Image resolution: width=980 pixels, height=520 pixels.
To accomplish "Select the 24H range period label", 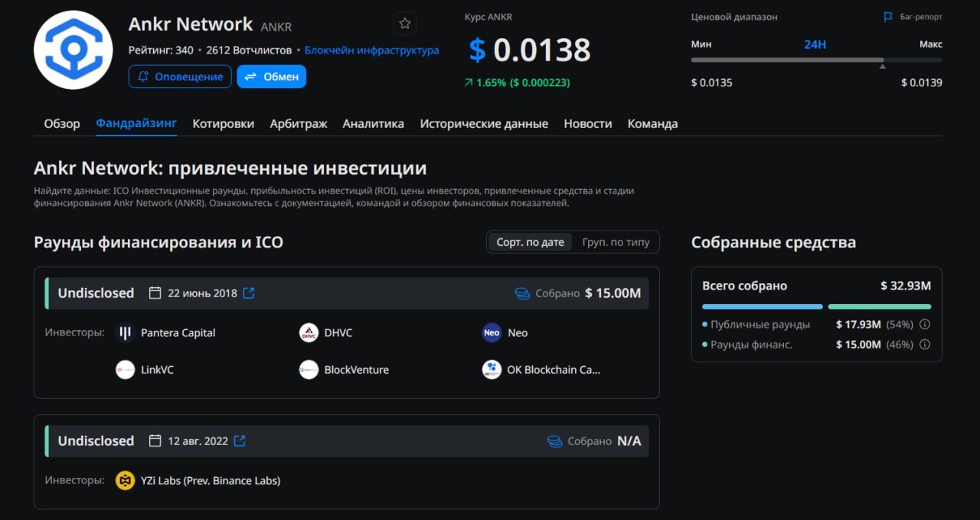I will tap(815, 44).
